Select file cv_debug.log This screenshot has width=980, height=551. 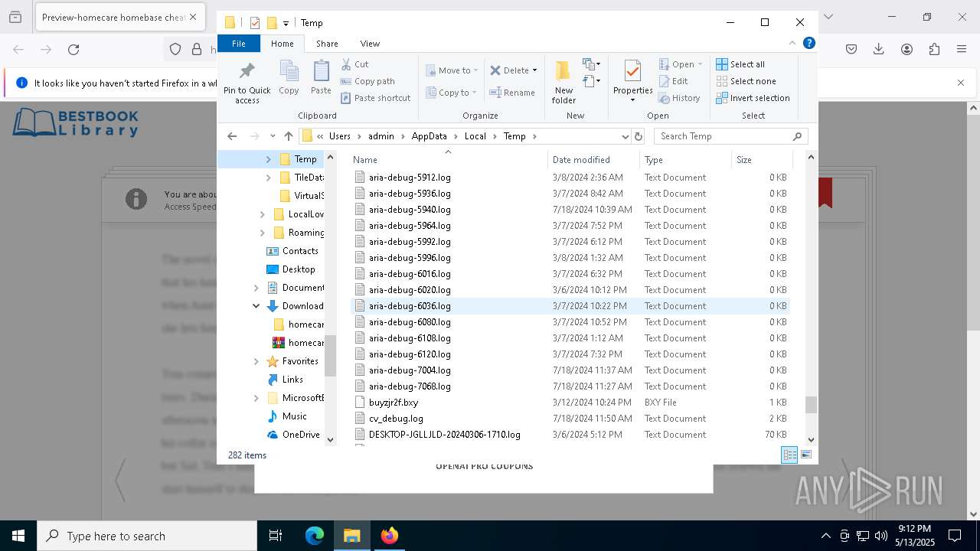(x=396, y=419)
